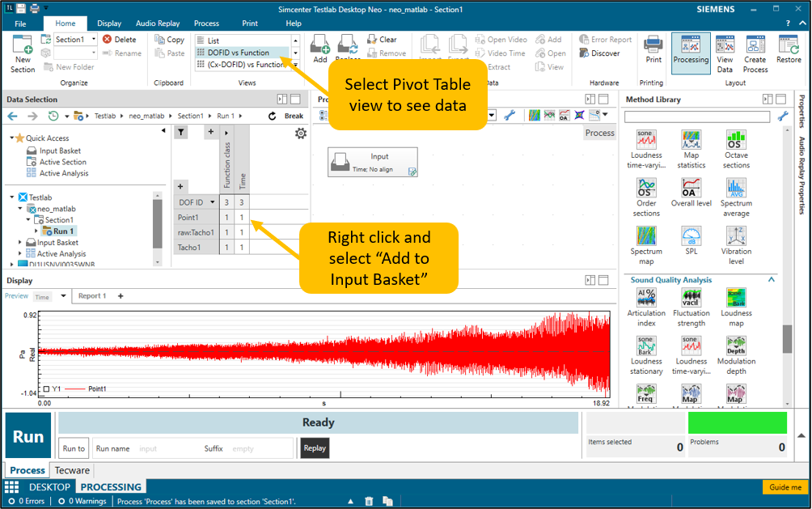
Task: Select Active Section in Quick Access
Action: tap(62, 162)
